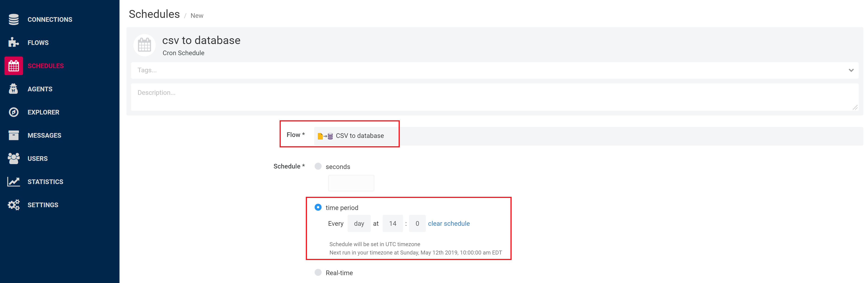
Task: Click the Description text area
Action: [x=494, y=97]
